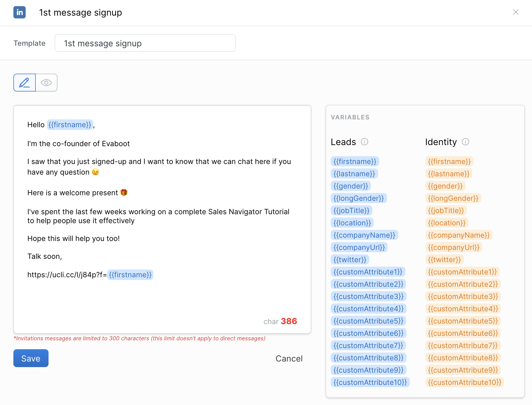The height and width of the screenshot is (405, 532).
Task: Click the char 386 counter
Action: (x=280, y=321)
